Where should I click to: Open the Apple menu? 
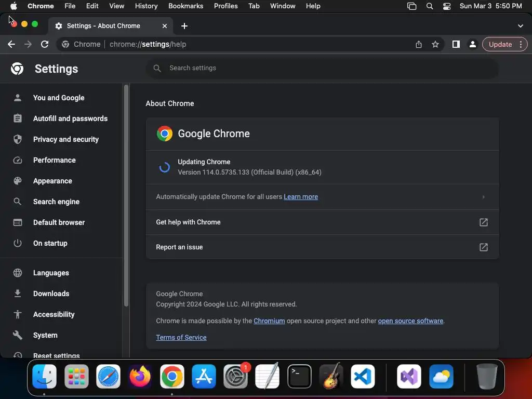[x=14, y=6]
